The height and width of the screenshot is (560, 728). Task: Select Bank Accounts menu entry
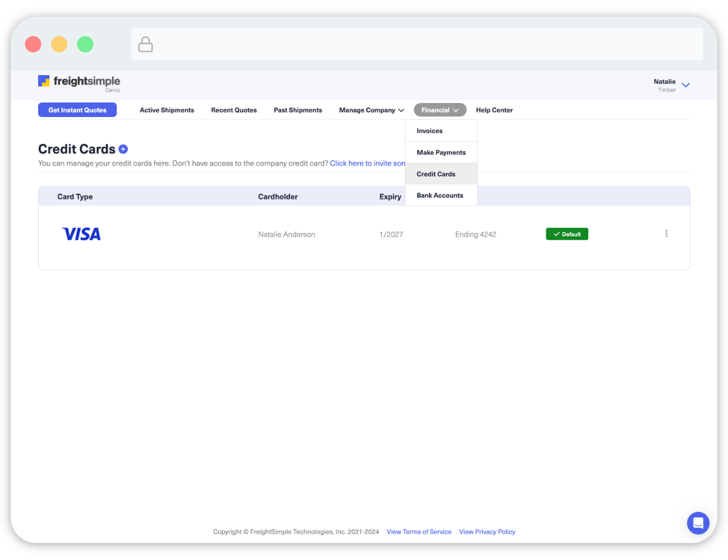[x=440, y=195]
